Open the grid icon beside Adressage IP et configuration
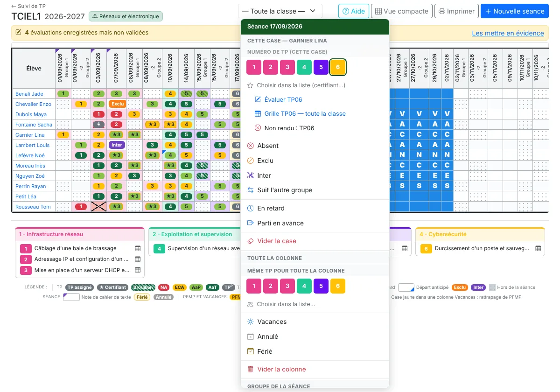Image resolution: width=560 pixels, height=392 pixels. coord(138,259)
